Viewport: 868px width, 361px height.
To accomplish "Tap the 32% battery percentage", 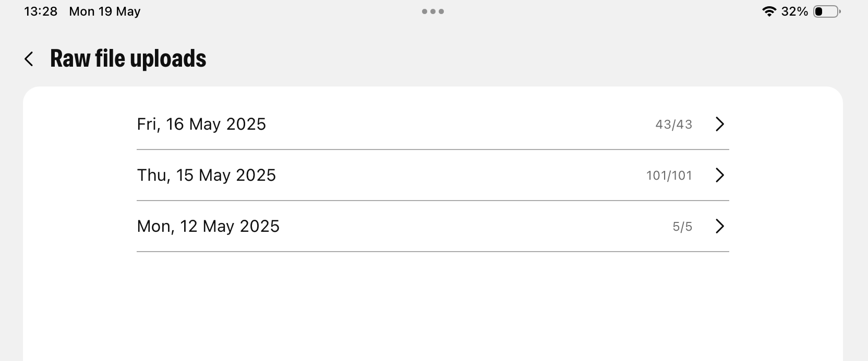I will (794, 11).
